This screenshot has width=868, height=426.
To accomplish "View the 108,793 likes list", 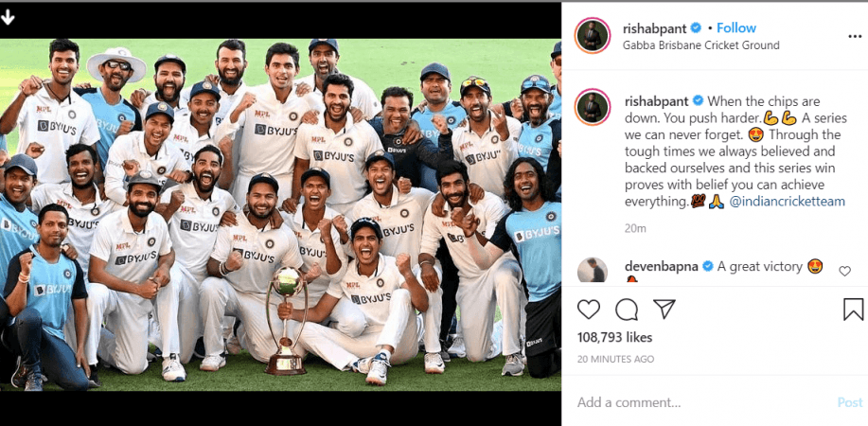I will [614, 337].
